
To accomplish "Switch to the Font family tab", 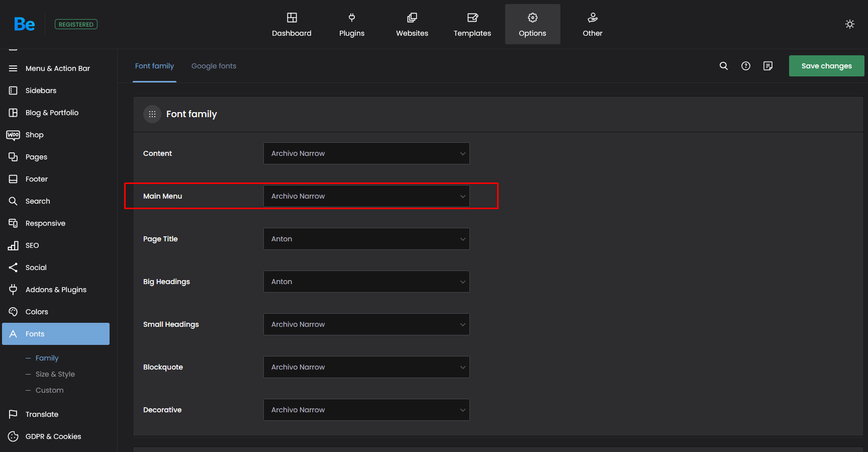I will 154,66.
